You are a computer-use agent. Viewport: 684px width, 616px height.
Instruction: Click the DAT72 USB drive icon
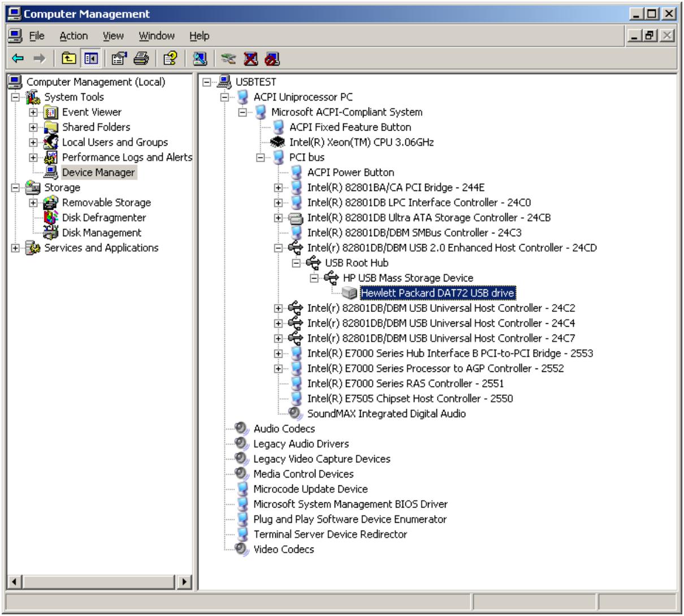pos(350,293)
